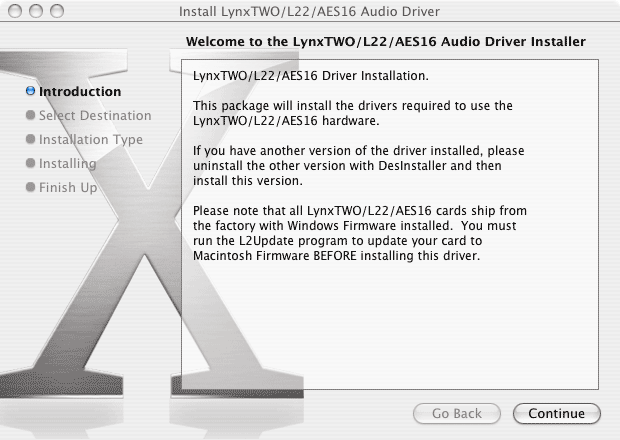Click the paragraph mentioning DesInstaller
The image size is (620, 440).
pyautogui.click(x=358, y=165)
